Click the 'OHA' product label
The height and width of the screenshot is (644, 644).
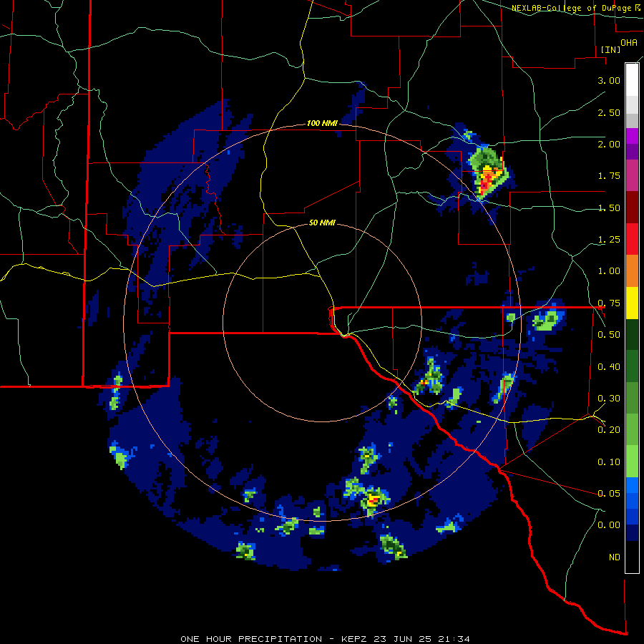[629, 43]
